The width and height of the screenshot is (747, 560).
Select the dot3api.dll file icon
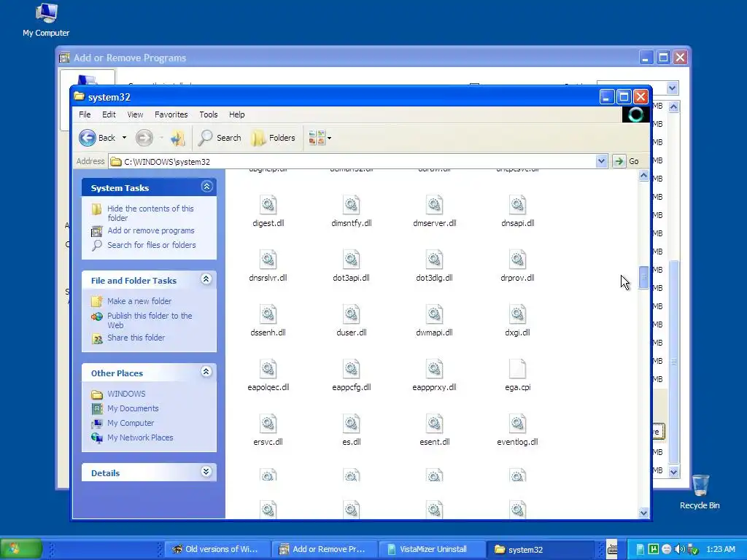coord(351,260)
